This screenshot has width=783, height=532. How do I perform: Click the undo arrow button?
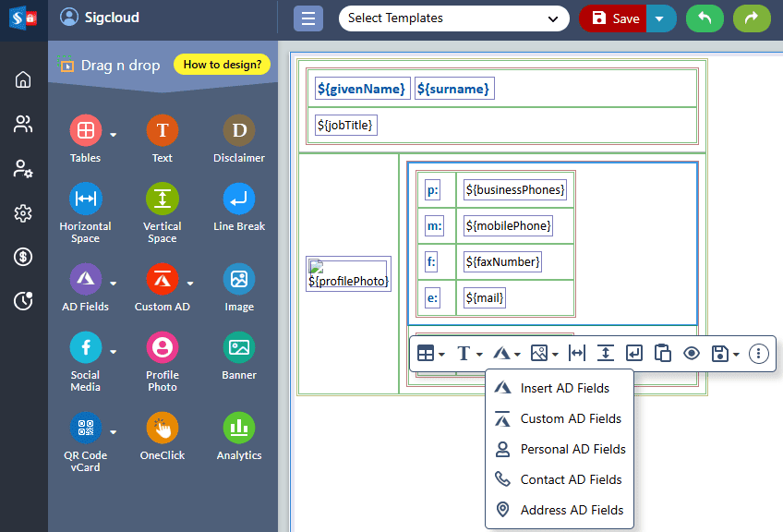click(x=705, y=18)
